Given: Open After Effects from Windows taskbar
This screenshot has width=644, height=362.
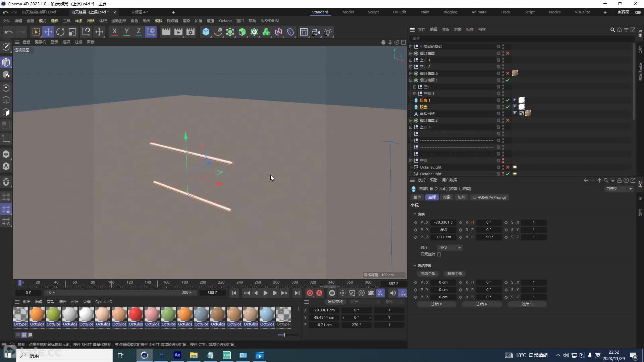Looking at the screenshot, I should point(177,355).
